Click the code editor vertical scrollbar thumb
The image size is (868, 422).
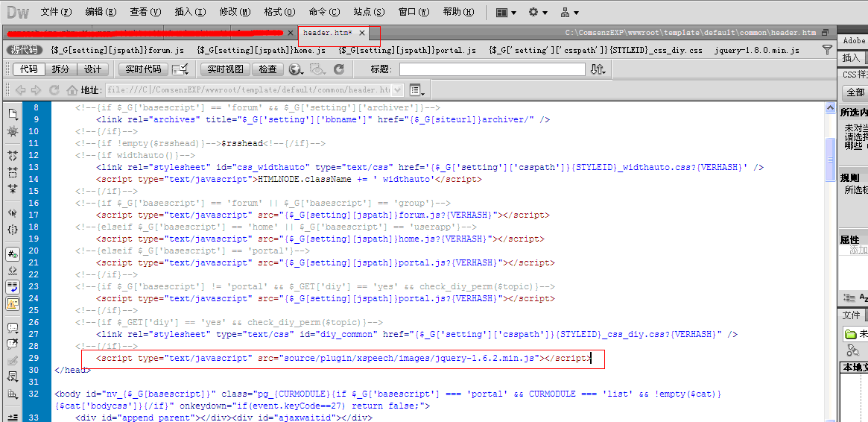830,160
